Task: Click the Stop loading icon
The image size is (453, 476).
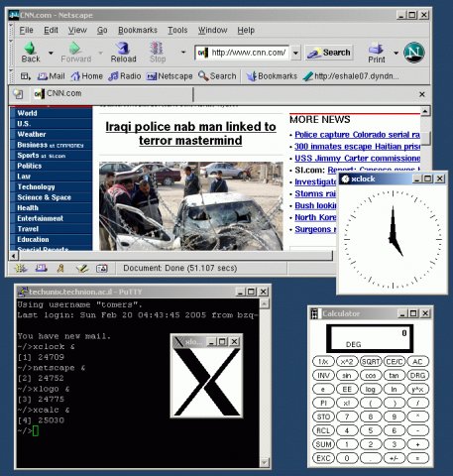Action: point(158,53)
